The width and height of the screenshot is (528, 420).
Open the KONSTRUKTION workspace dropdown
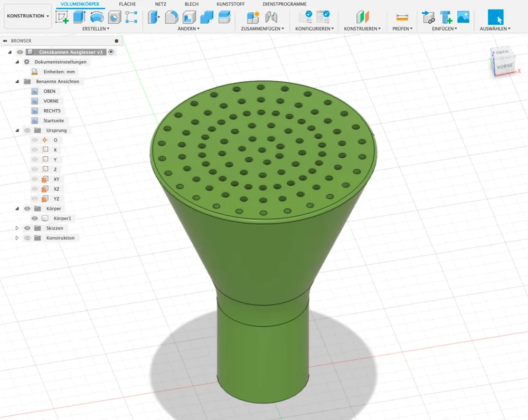point(28,16)
